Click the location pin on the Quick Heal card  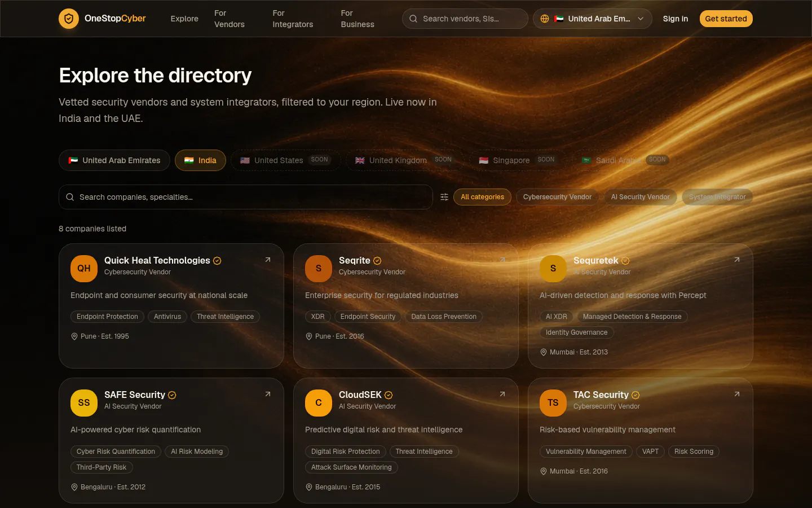pos(74,336)
